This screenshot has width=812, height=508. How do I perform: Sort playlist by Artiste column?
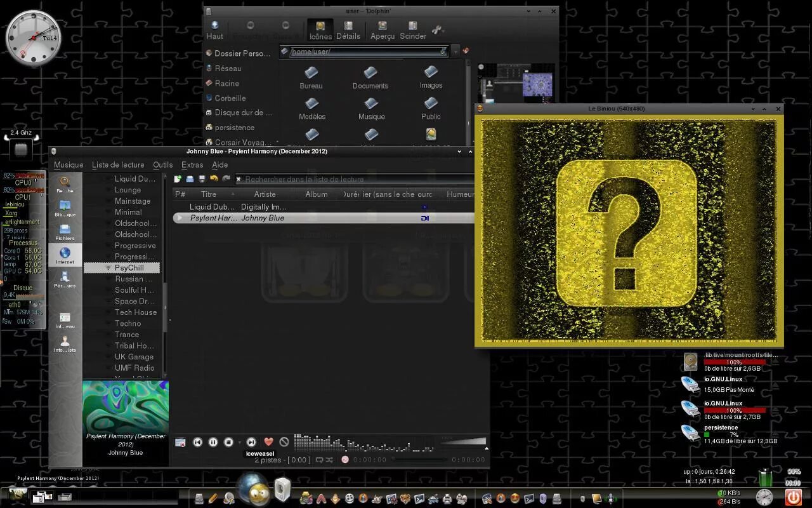[265, 194]
